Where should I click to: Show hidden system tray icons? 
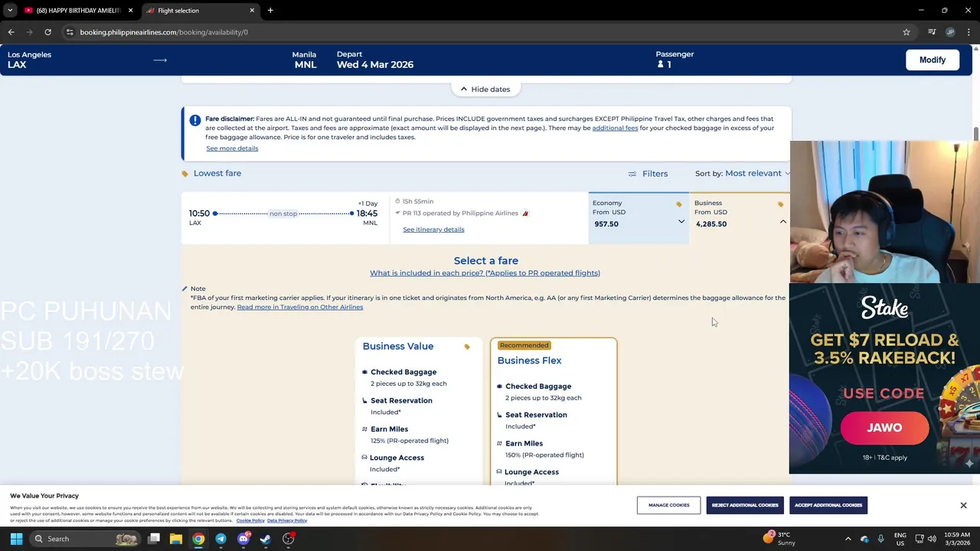coord(848,539)
